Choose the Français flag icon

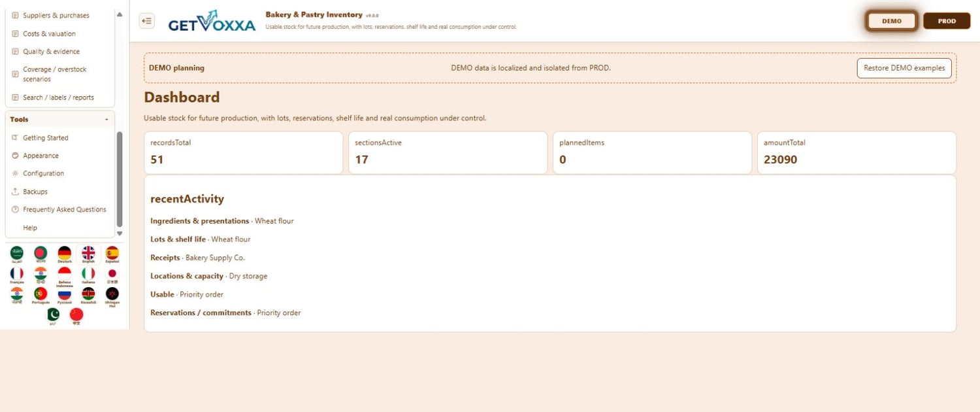click(17, 273)
